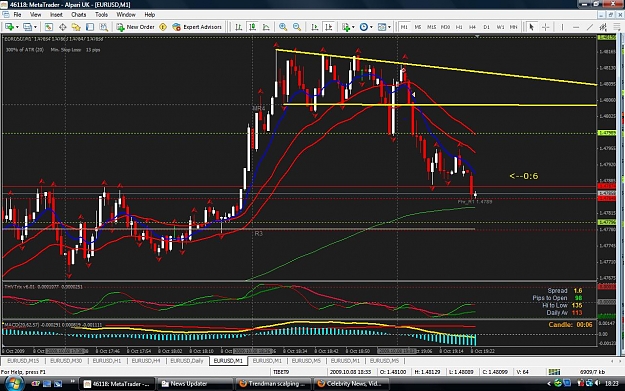
Task: Toggle chart shift
Action: 329,27
